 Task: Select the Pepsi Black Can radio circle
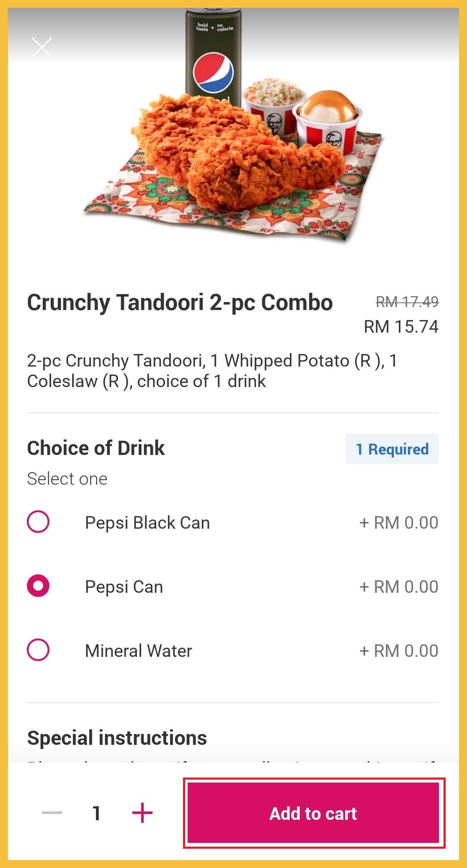(x=38, y=522)
